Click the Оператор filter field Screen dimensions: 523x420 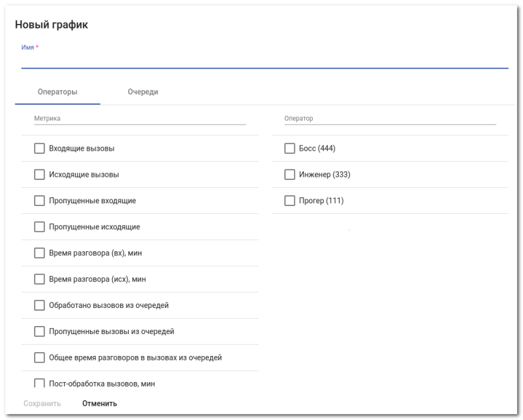(390, 119)
